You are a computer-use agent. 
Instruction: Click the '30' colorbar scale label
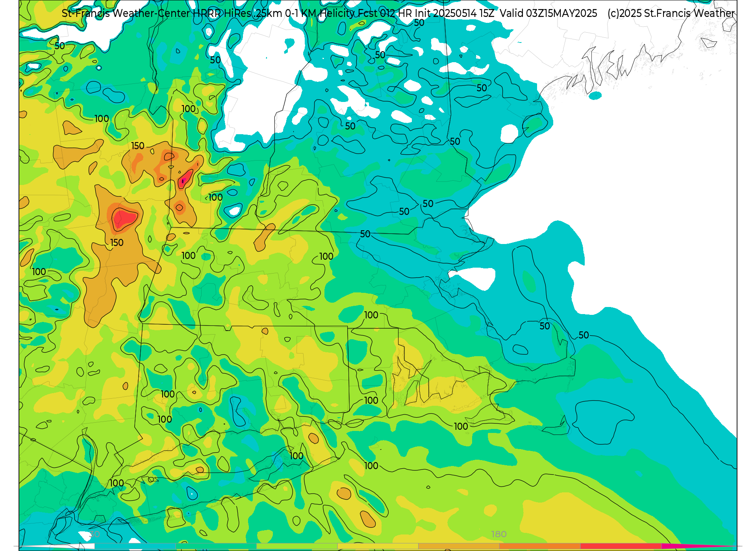pos(94,534)
